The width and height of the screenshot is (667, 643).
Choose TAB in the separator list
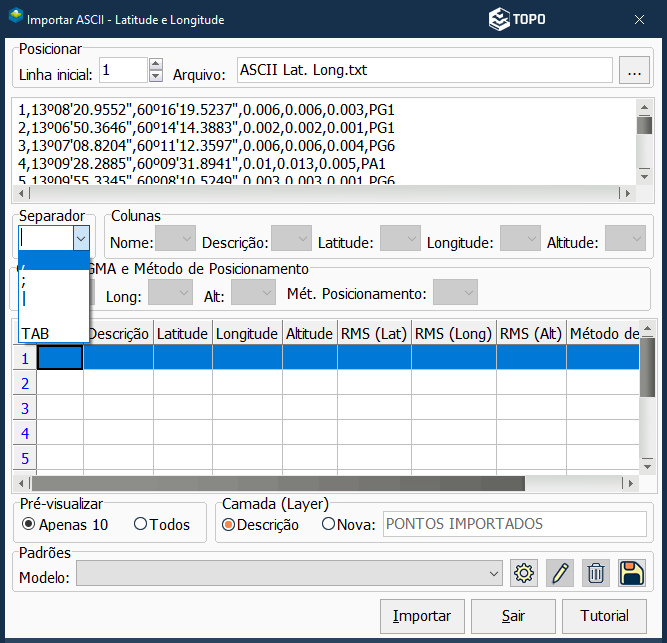(36, 333)
